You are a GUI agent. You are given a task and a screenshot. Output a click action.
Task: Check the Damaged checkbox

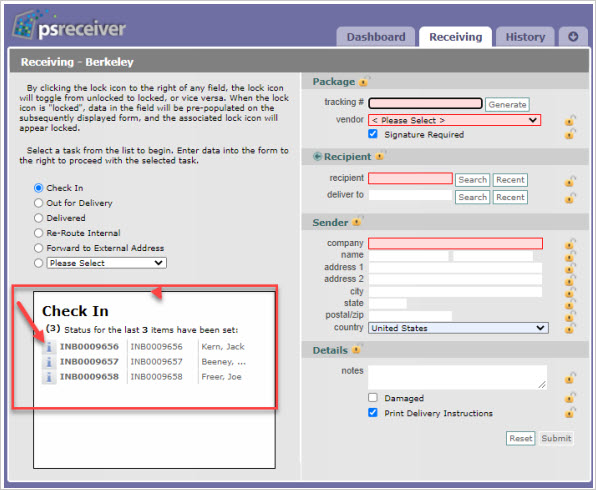point(373,398)
